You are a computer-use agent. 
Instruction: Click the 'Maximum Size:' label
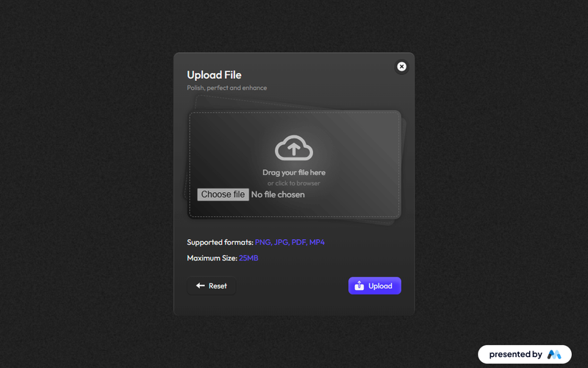point(212,258)
